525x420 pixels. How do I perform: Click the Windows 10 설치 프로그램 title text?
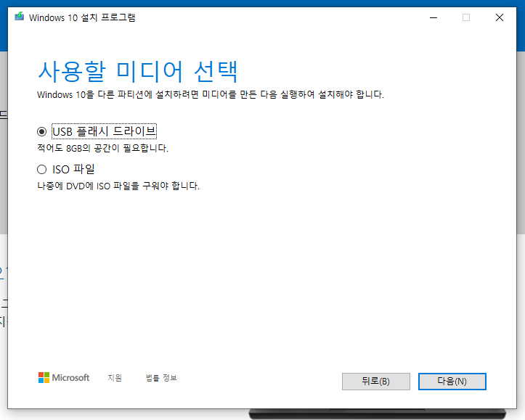click(82, 17)
